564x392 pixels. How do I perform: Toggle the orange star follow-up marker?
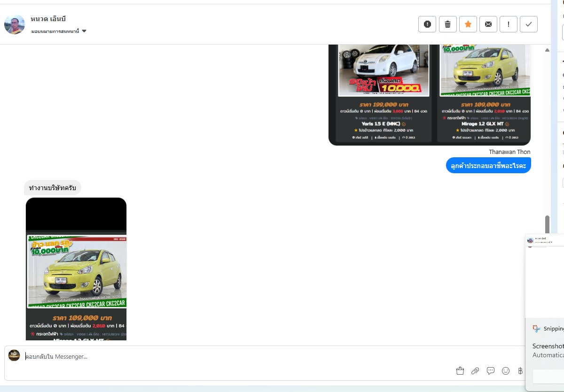[468, 24]
